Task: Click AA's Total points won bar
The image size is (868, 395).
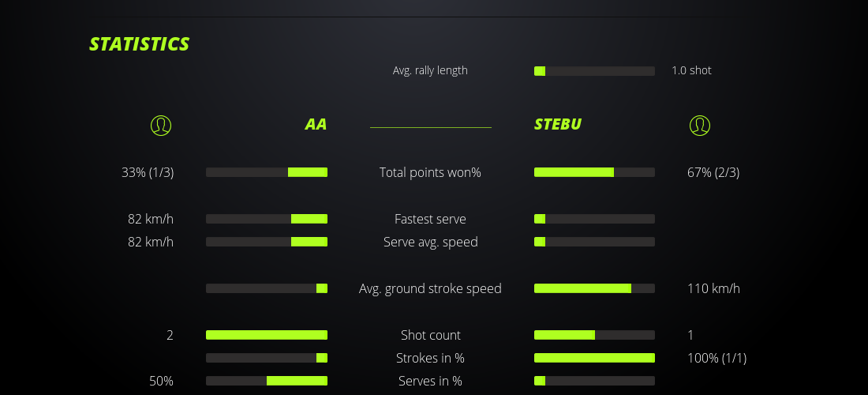Action: point(267,172)
